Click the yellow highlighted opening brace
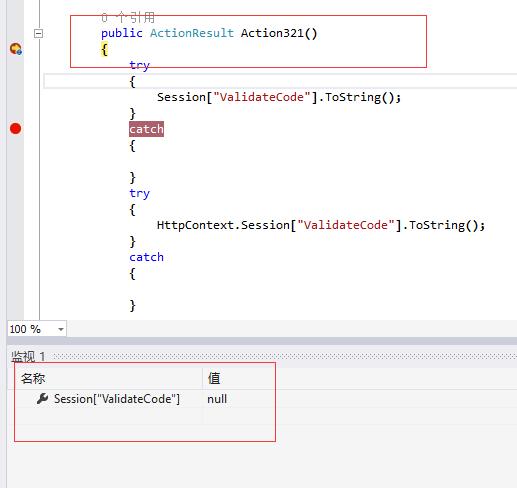Image resolution: width=517 pixels, height=488 pixels. tap(104, 50)
